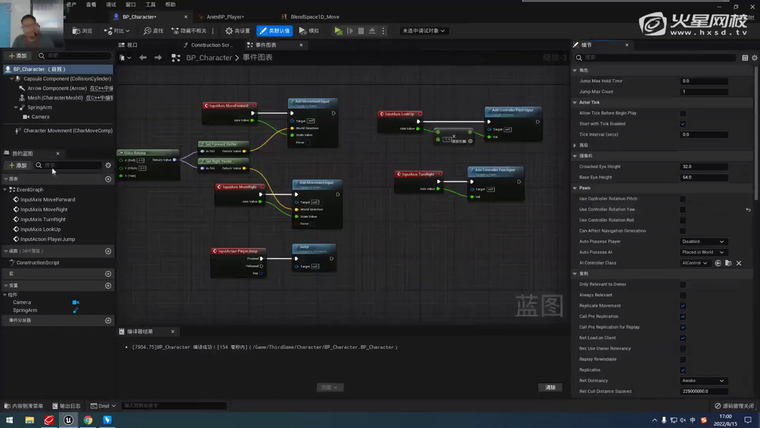Enable Use Controller Rotation Pitch

(x=683, y=199)
